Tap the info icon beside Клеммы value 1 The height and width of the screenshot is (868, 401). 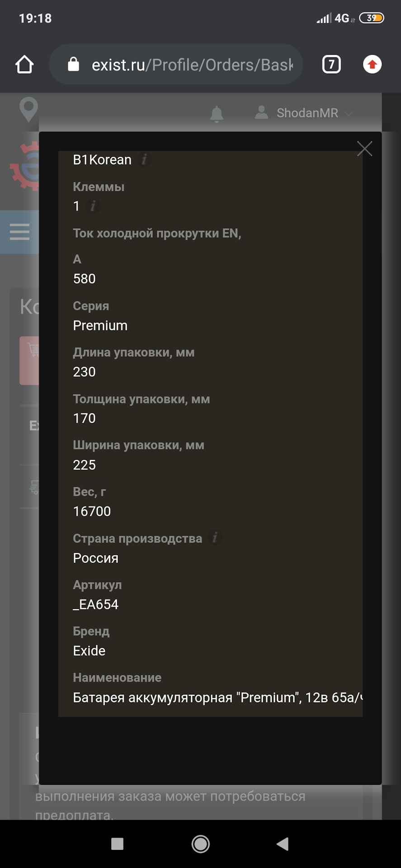[x=93, y=206]
